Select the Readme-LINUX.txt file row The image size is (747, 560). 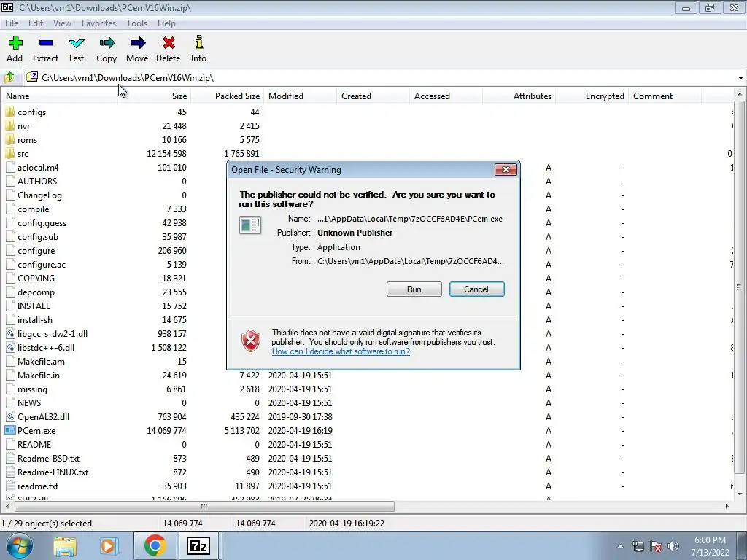tap(367, 472)
